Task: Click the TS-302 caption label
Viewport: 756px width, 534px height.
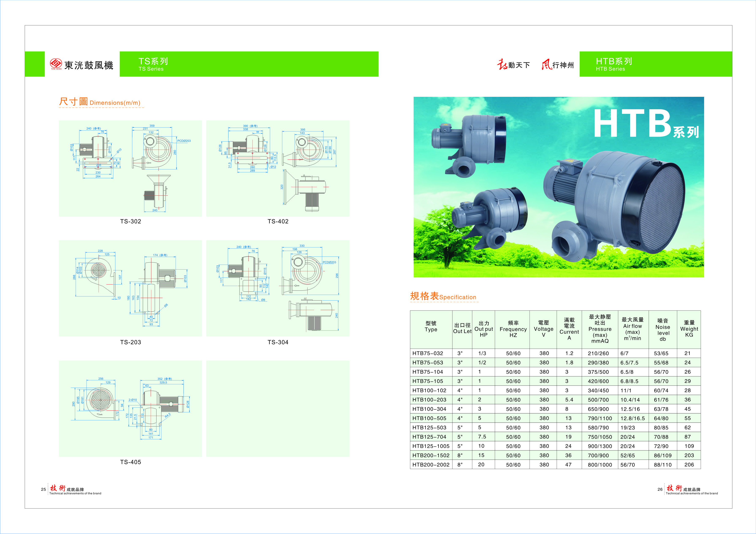Action: (x=130, y=221)
